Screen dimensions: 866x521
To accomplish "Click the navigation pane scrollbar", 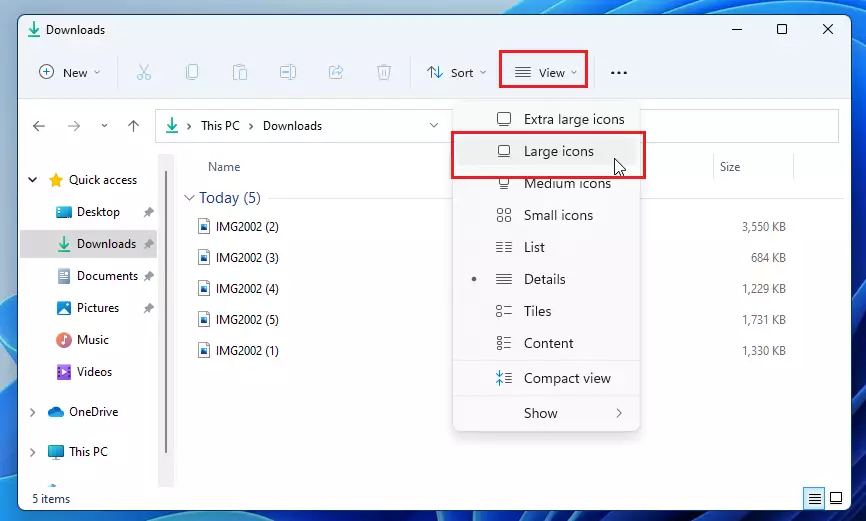I will pos(166,311).
